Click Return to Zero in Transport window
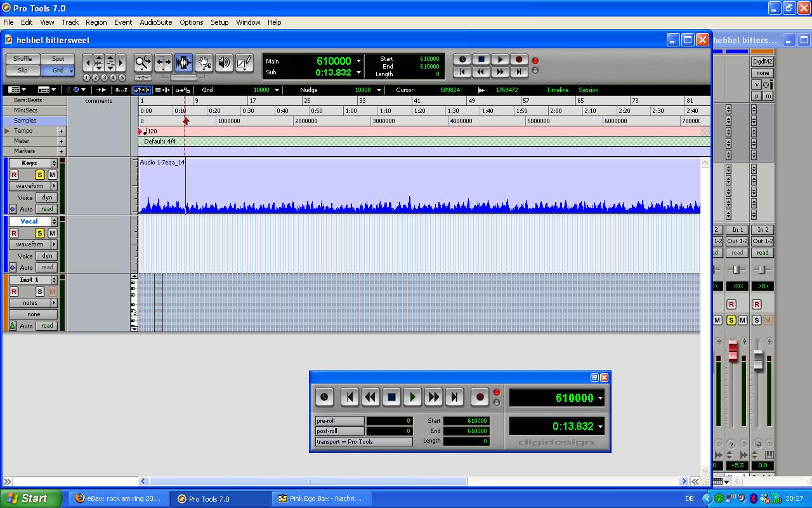812x508 pixels. coord(350,398)
